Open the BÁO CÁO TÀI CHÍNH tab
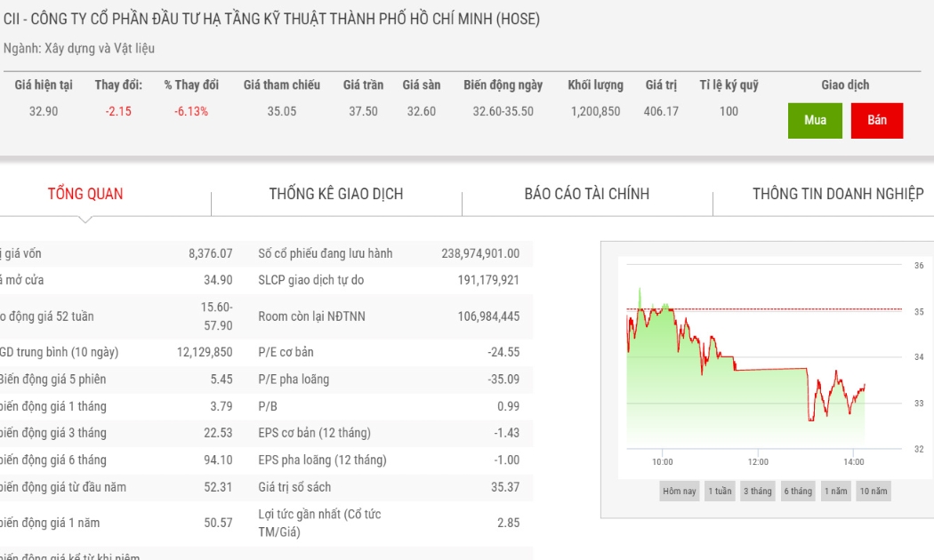This screenshot has height=560, width=934. pos(587,194)
